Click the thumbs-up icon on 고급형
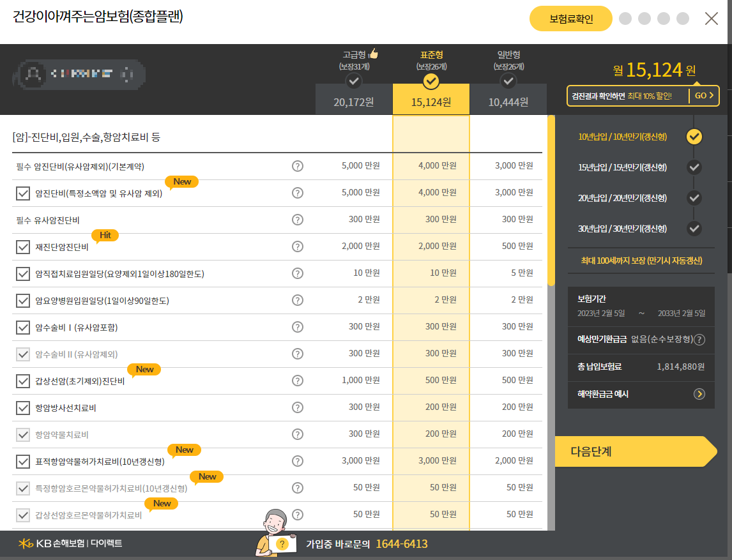This screenshot has height=560, width=732. [373, 54]
